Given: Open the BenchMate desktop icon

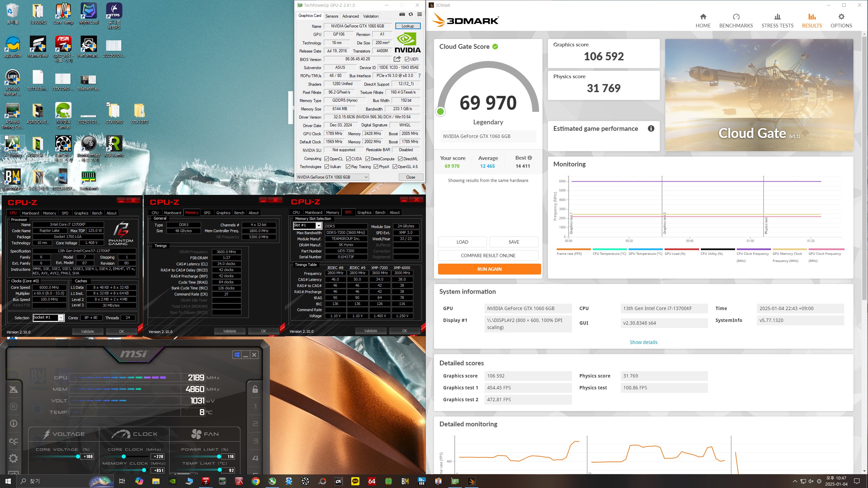Looking at the screenshot, I should point(13,180).
